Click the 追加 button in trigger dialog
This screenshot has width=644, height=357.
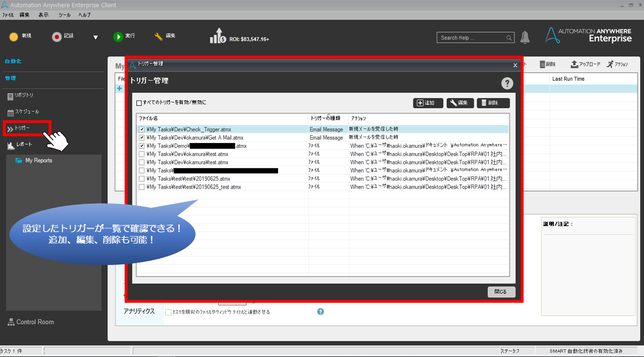coord(428,103)
